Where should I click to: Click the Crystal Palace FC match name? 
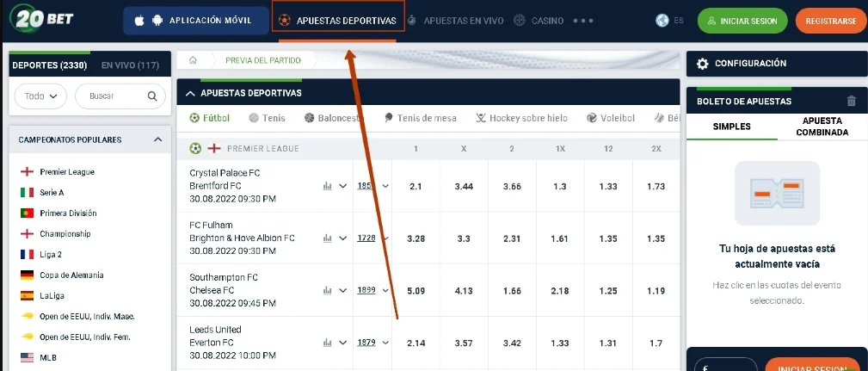[x=225, y=173]
